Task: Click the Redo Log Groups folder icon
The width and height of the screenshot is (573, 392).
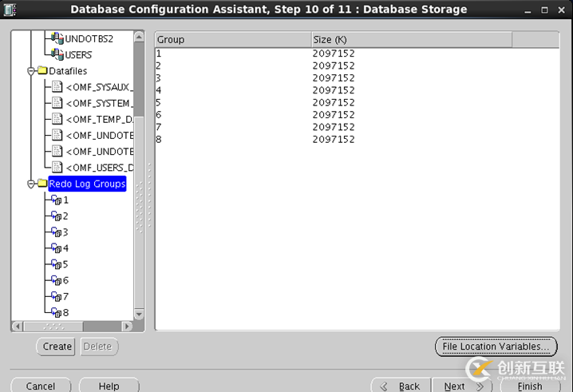Action: 43,183
